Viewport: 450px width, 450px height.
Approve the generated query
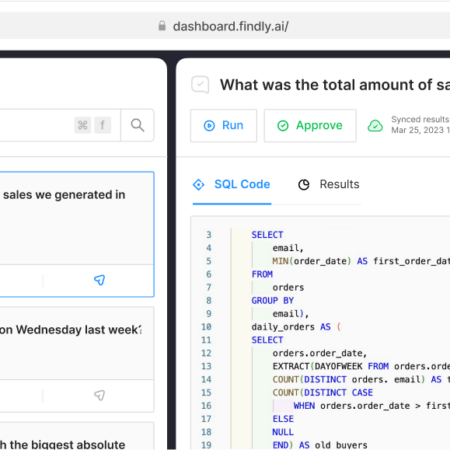(310, 126)
